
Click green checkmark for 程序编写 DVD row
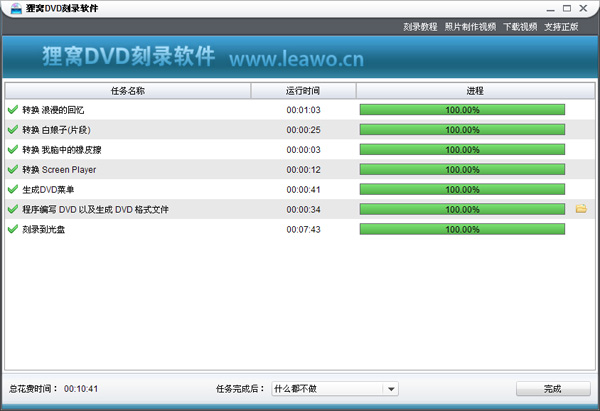click(x=13, y=209)
